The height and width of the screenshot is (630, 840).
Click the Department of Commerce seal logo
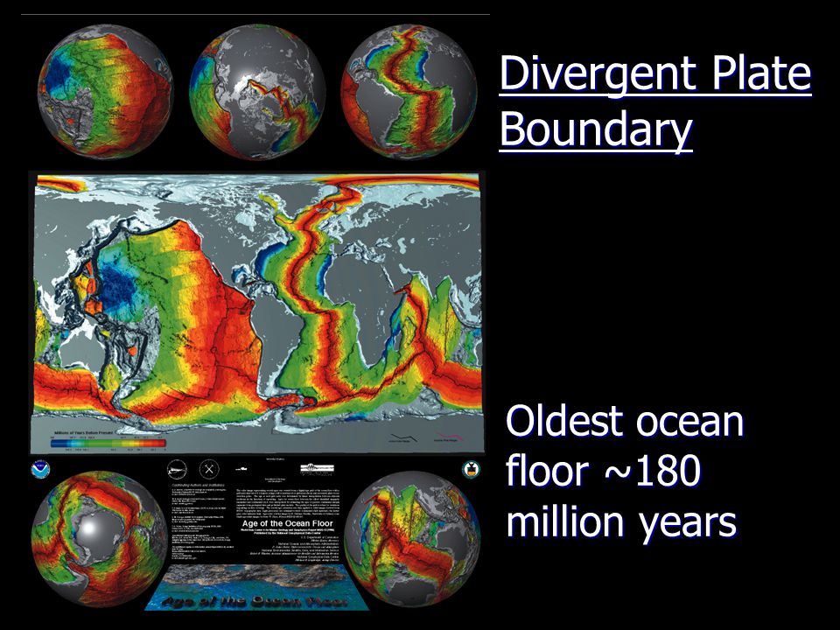coord(472,469)
